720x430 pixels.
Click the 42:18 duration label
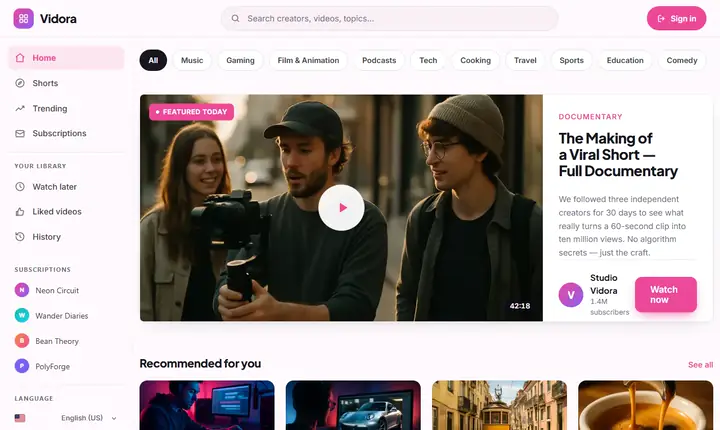[x=520, y=306]
